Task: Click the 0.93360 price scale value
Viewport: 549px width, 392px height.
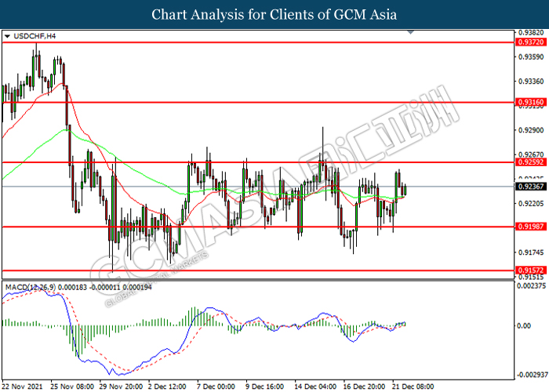Action: coord(531,82)
